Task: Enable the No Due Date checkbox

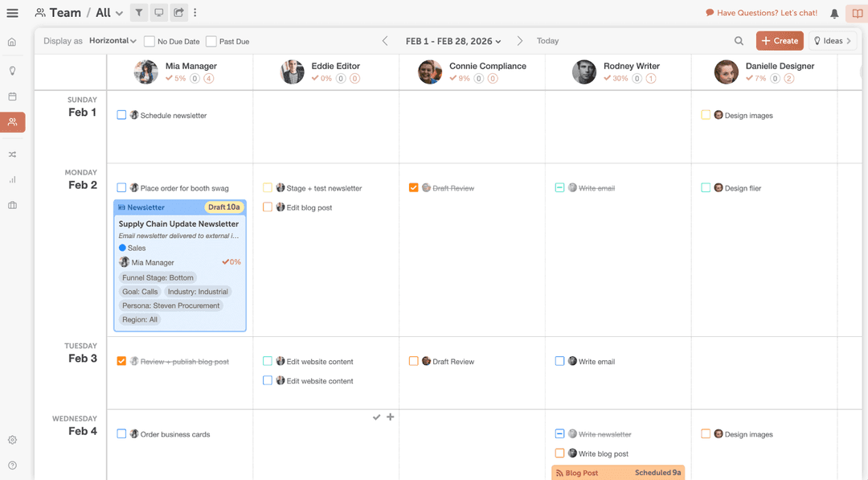Action: (149, 41)
